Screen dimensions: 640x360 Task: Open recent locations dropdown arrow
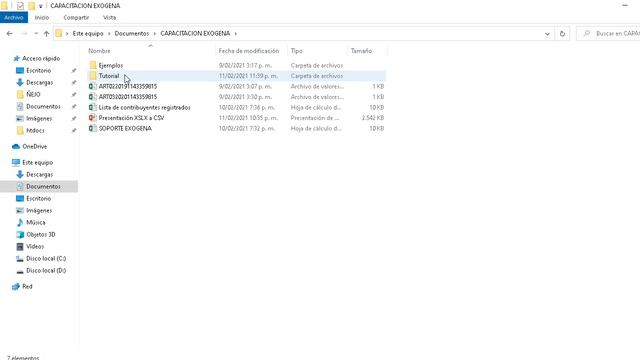(36, 33)
